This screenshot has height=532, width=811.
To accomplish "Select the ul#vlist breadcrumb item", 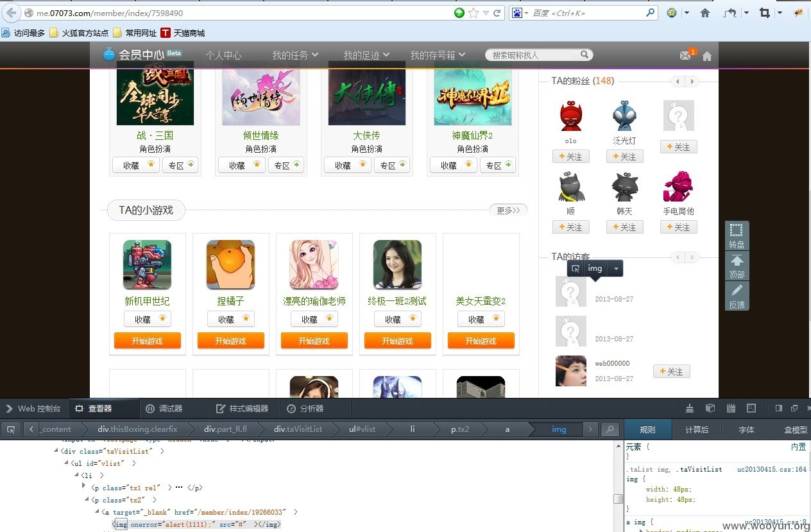I will [362, 429].
